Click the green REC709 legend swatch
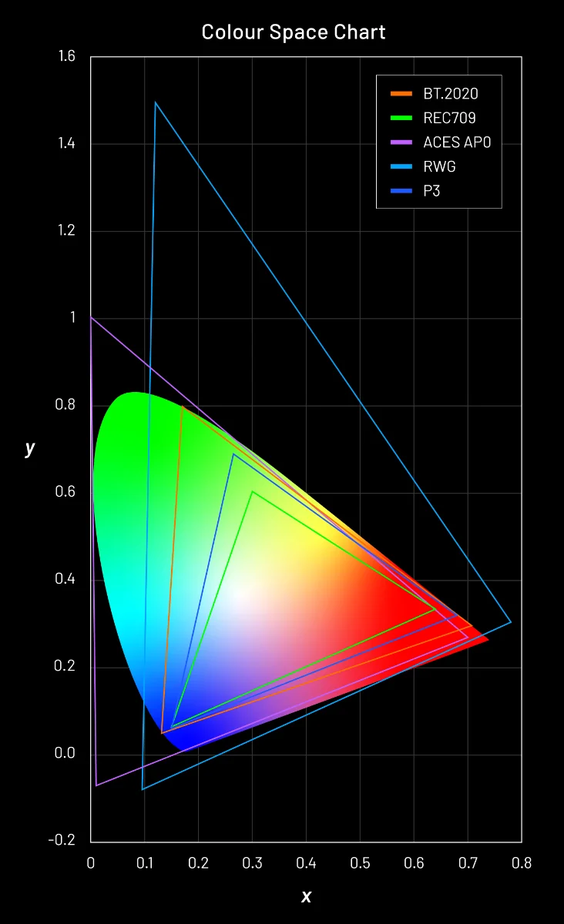The height and width of the screenshot is (924, 564). click(x=401, y=119)
